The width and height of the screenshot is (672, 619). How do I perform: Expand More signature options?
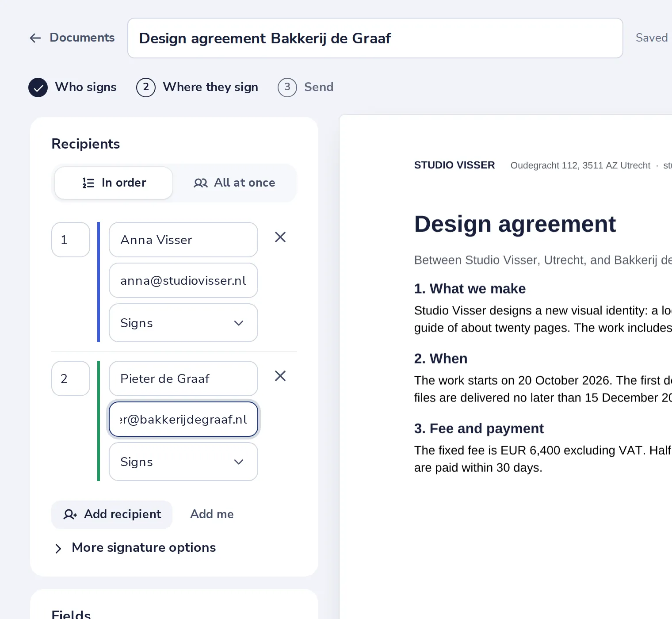(134, 548)
